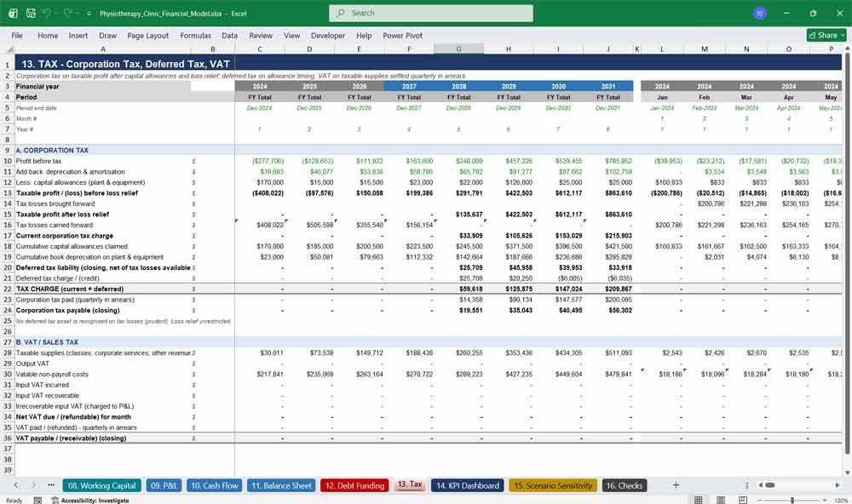This screenshot has height=504, width=852.
Task: Select the 'A. CORPORATION TAX' section heading
Action: click(52, 150)
